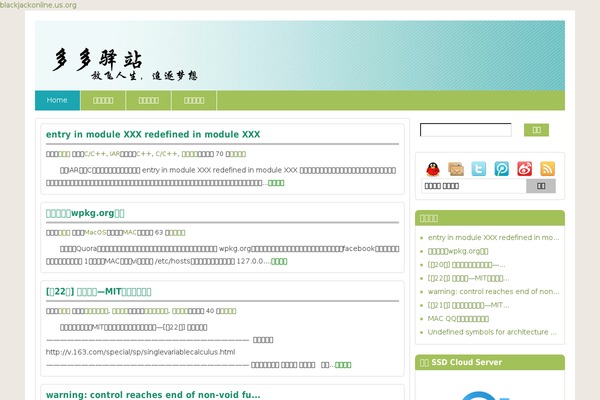Open post 'warning: control reaches end of non-void fu...'

coord(153,395)
